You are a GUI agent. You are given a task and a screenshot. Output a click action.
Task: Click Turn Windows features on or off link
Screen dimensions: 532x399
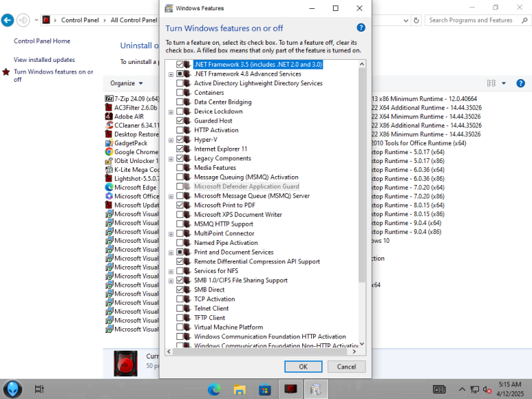click(x=53, y=75)
